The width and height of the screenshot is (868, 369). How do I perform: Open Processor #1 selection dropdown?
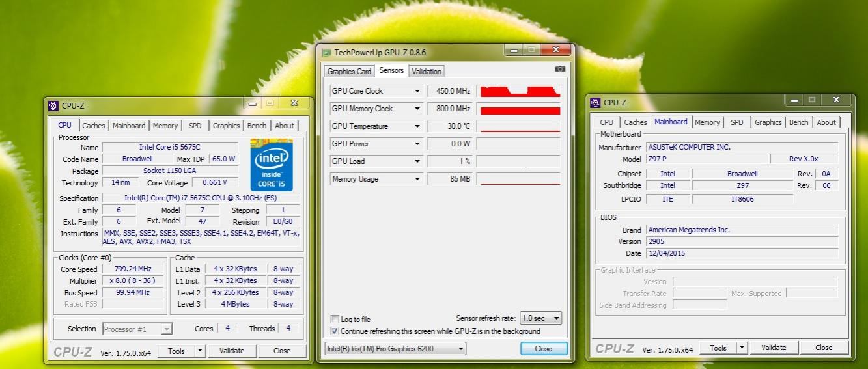(x=137, y=329)
